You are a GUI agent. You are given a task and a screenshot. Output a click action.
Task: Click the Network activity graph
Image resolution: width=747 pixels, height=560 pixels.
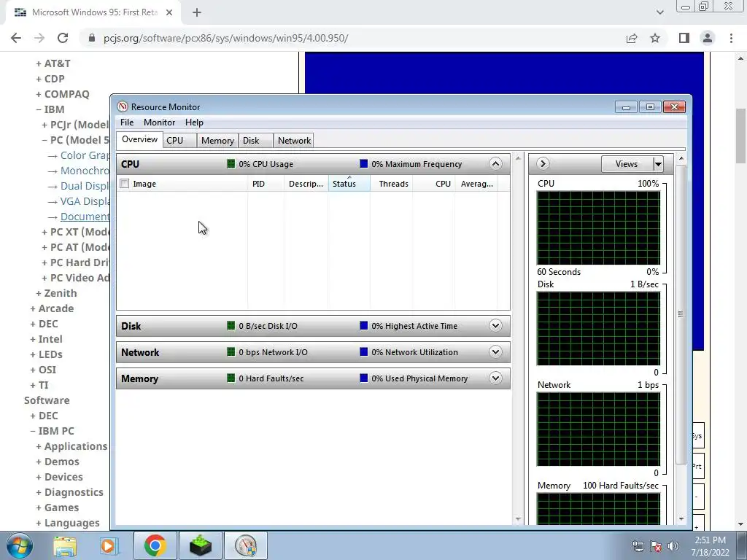(x=599, y=429)
